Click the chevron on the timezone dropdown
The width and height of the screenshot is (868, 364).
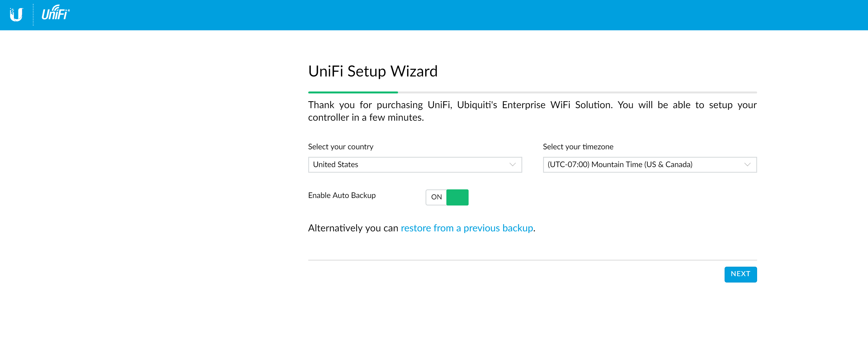[x=748, y=165]
